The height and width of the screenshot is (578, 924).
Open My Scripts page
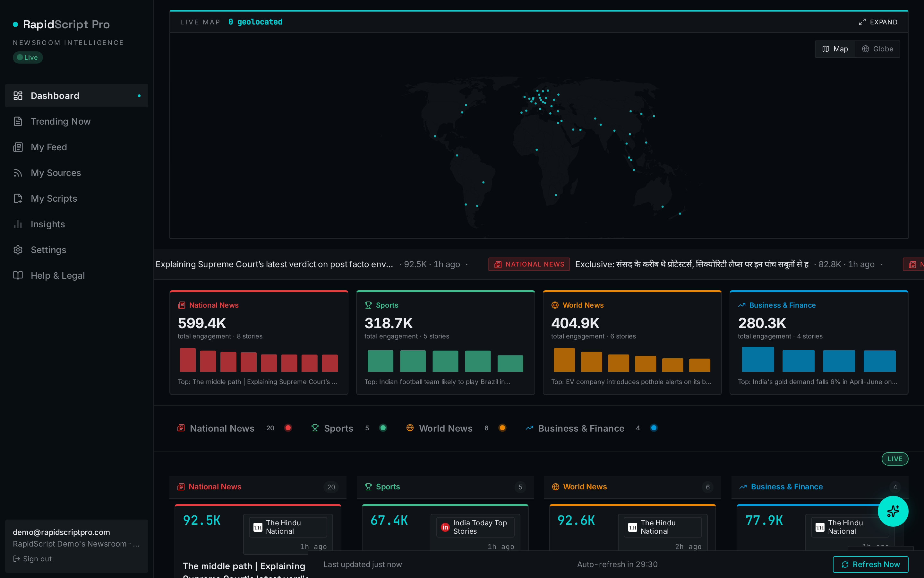(x=77, y=198)
